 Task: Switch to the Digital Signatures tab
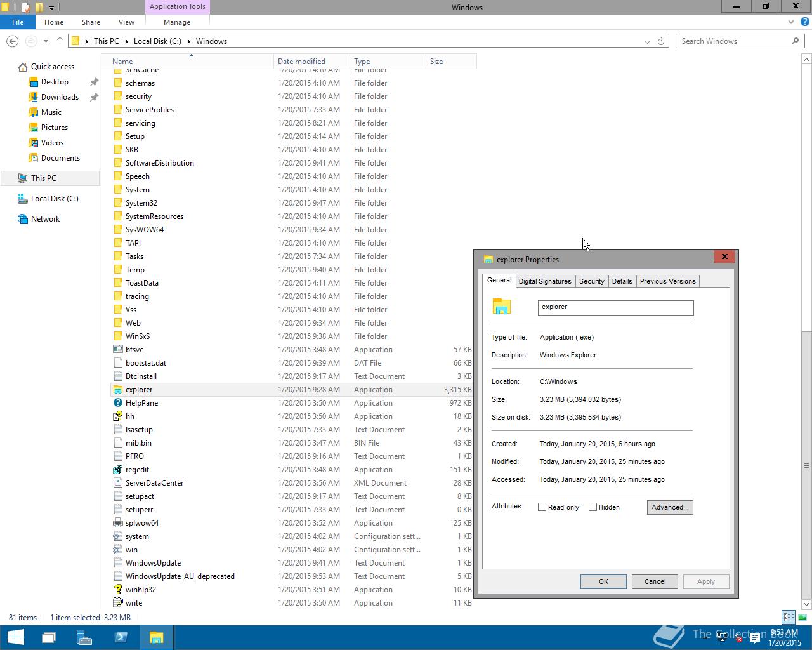coord(545,281)
